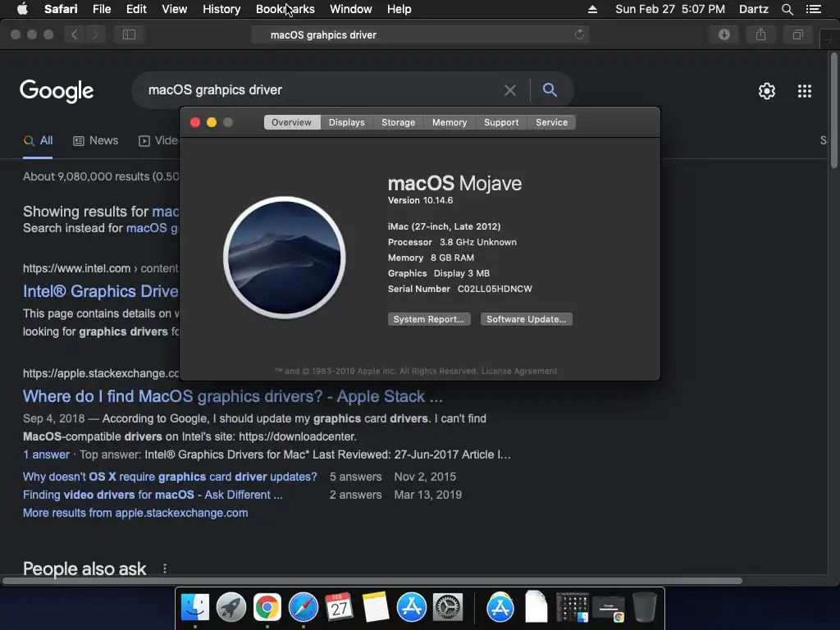This screenshot has height=630, width=840.
Task: Click the '1 answer' link
Action: 46,454
